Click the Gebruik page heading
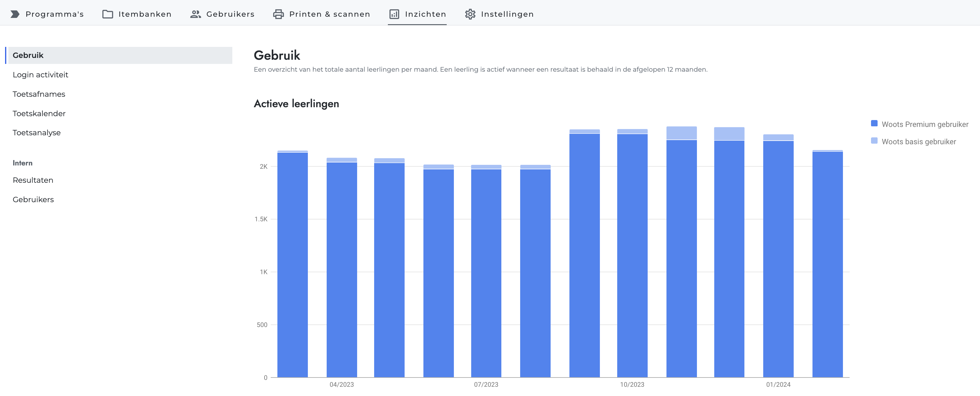Viewport: 980px width, 396px height. [277, 56]
